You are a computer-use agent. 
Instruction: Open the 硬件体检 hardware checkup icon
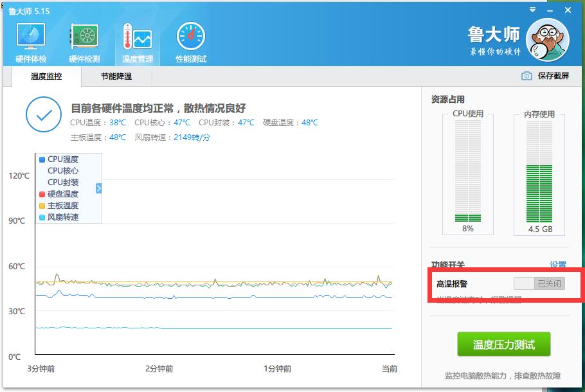pyautogui.click(x=31, y=37)
